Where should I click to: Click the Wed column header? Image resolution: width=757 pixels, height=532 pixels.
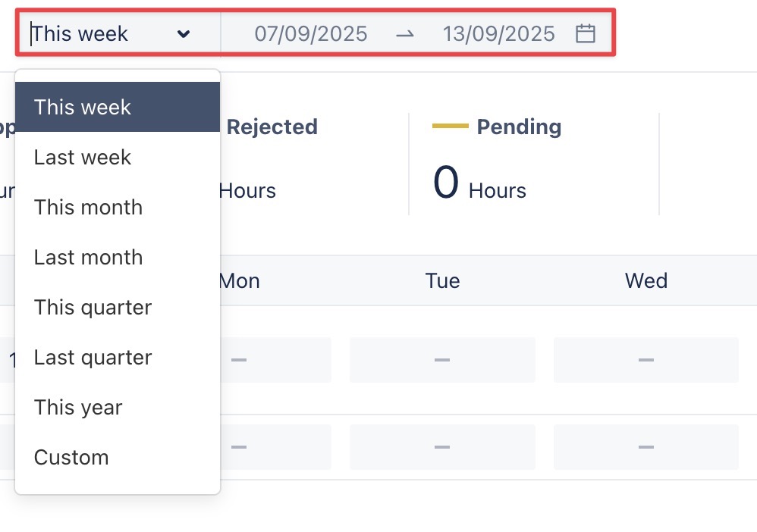click(645, 281)
